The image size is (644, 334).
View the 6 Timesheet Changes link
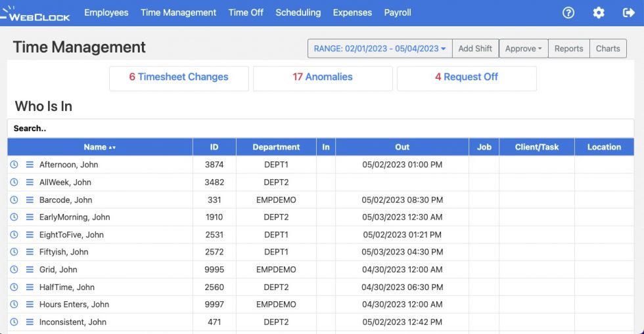(x=179, y=77)
